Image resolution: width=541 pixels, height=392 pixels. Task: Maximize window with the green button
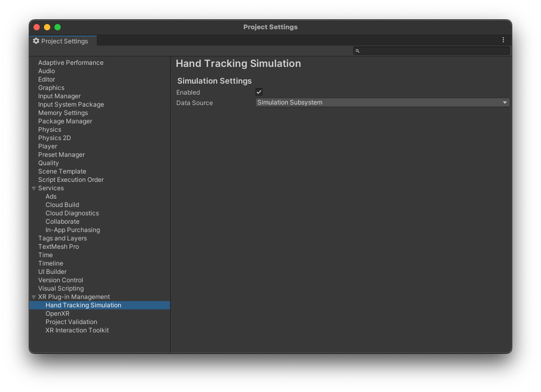[58, 27]
